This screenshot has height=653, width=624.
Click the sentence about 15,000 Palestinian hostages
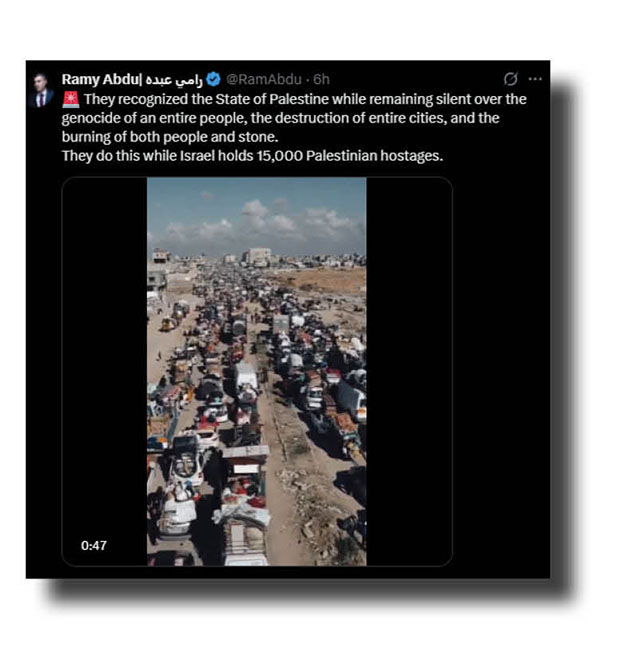[x=252, y=156]
